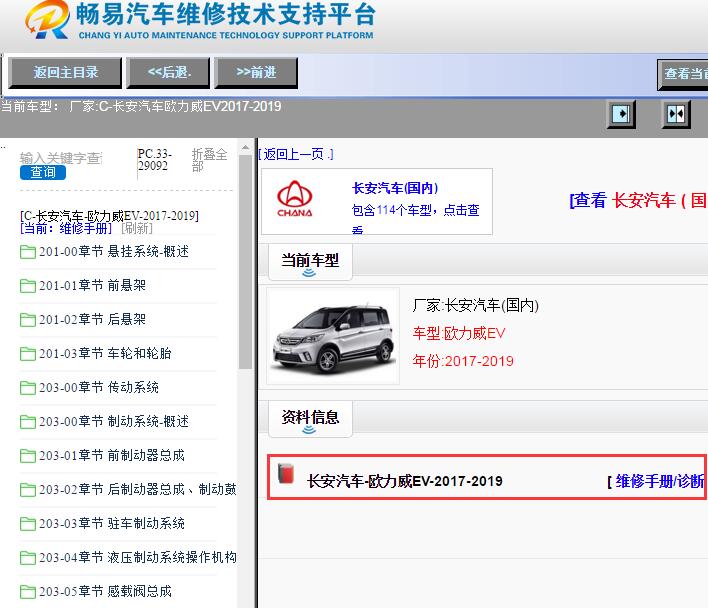Viewport: 708px width, 608px height.
Task: Click 包含114个车型，点击查看 link
Action: tap(415, 219)
